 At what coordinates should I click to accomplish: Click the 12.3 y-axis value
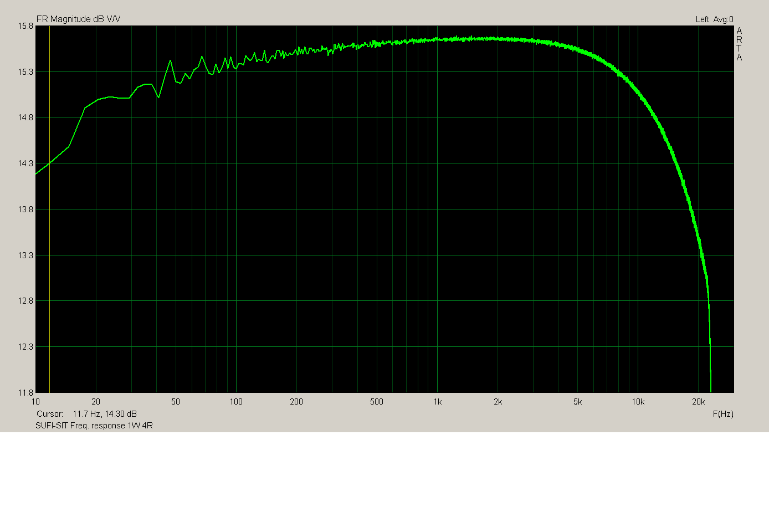click(25, 347)
